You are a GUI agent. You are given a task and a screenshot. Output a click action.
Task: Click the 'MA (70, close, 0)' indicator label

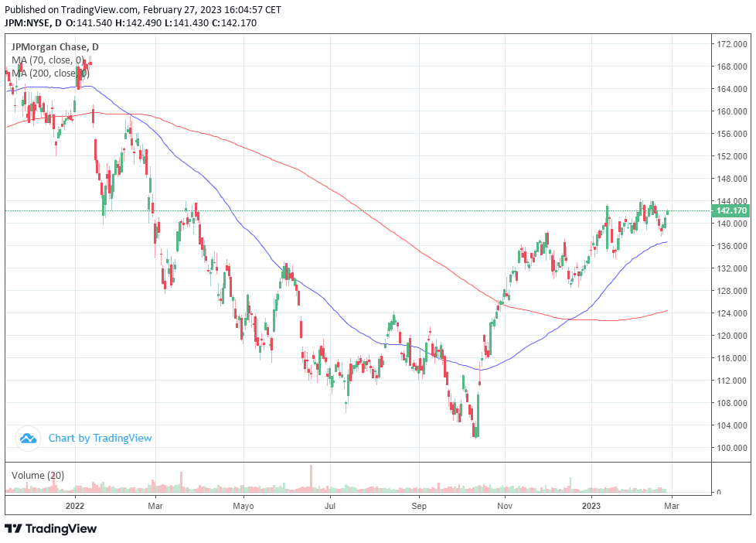(48, 60)
